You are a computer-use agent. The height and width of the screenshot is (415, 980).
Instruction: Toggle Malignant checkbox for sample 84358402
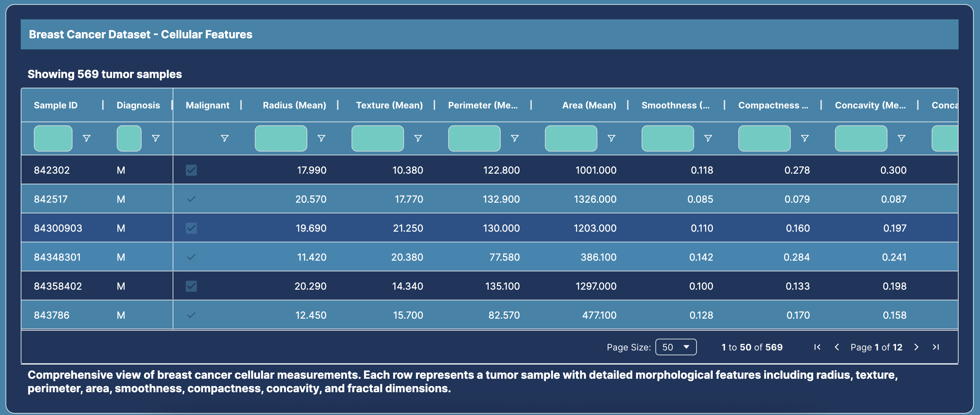[191, 286]
